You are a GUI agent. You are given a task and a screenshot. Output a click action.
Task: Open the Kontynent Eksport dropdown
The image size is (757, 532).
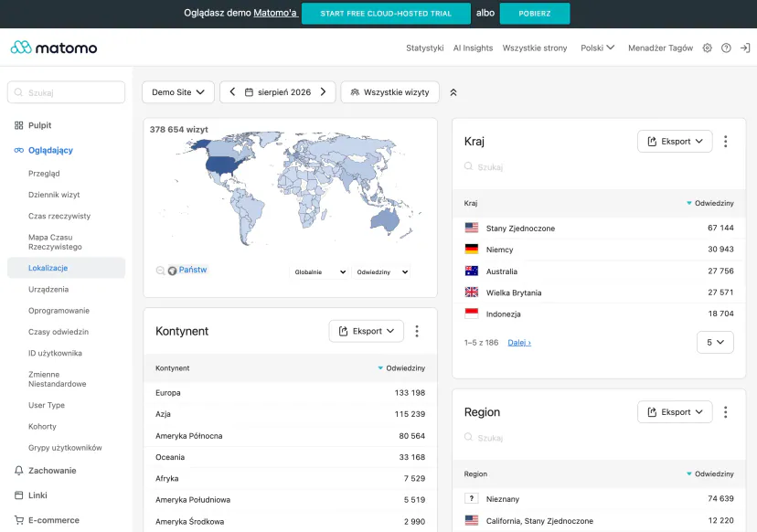pyautogui.click(x=366, y=331)
